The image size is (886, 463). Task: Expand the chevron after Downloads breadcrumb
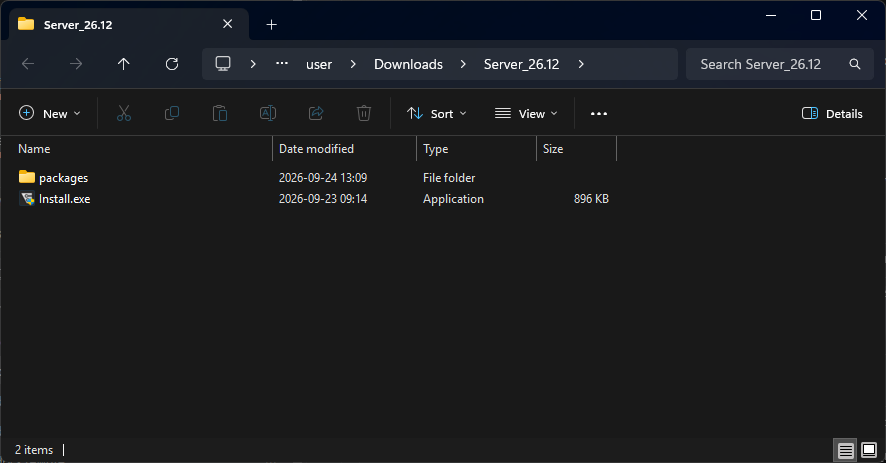[463, 64]
